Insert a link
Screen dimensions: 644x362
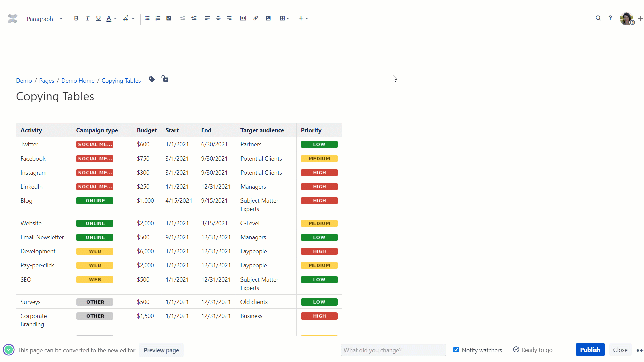point(256,18)
